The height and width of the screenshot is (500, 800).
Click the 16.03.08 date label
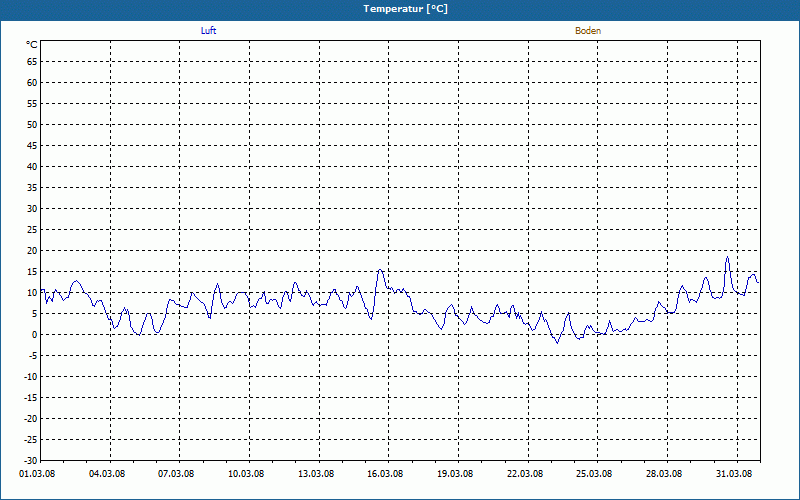385,474
